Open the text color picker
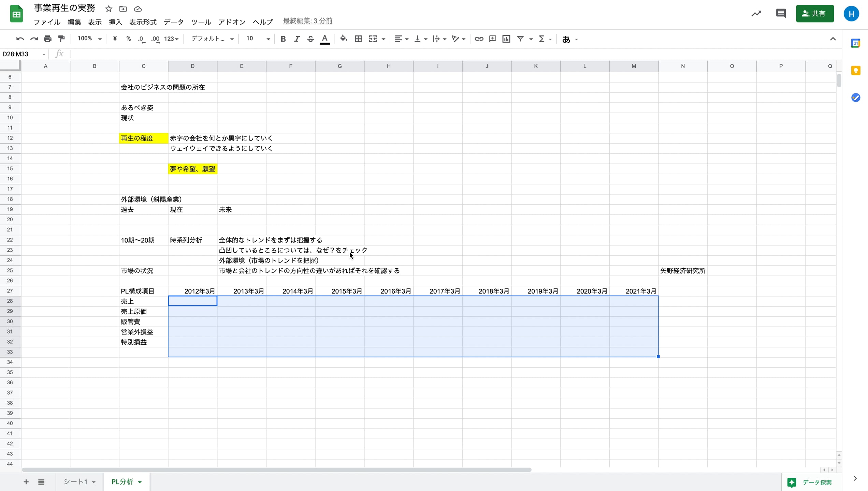 click(325, 39)
